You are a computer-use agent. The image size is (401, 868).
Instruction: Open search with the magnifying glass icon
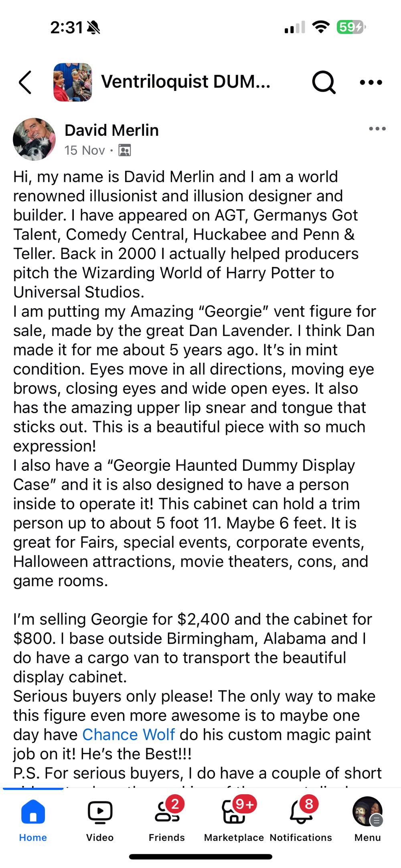(x=323, y=82)
